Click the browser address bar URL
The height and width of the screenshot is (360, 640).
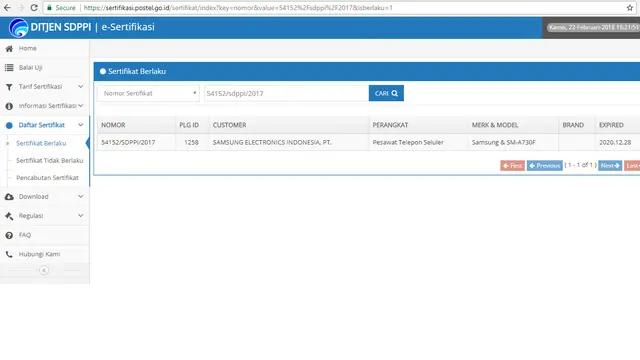tap(238, 8)
